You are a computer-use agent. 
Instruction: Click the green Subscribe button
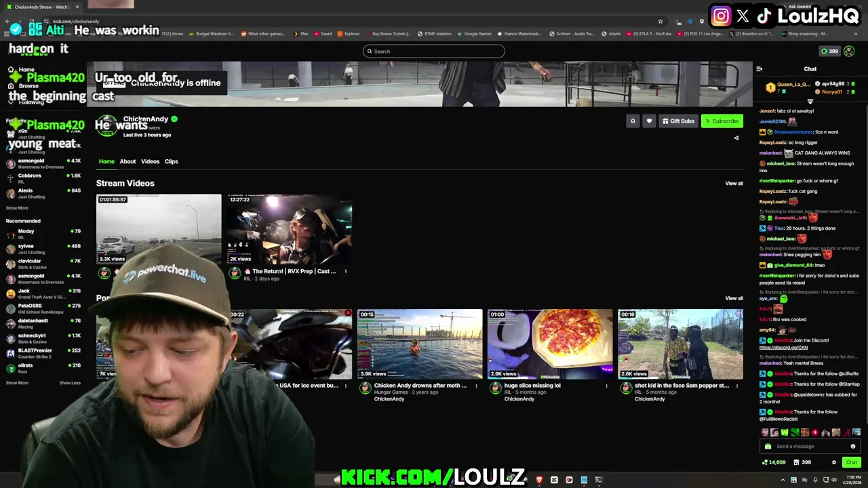(x=722, y=121)
